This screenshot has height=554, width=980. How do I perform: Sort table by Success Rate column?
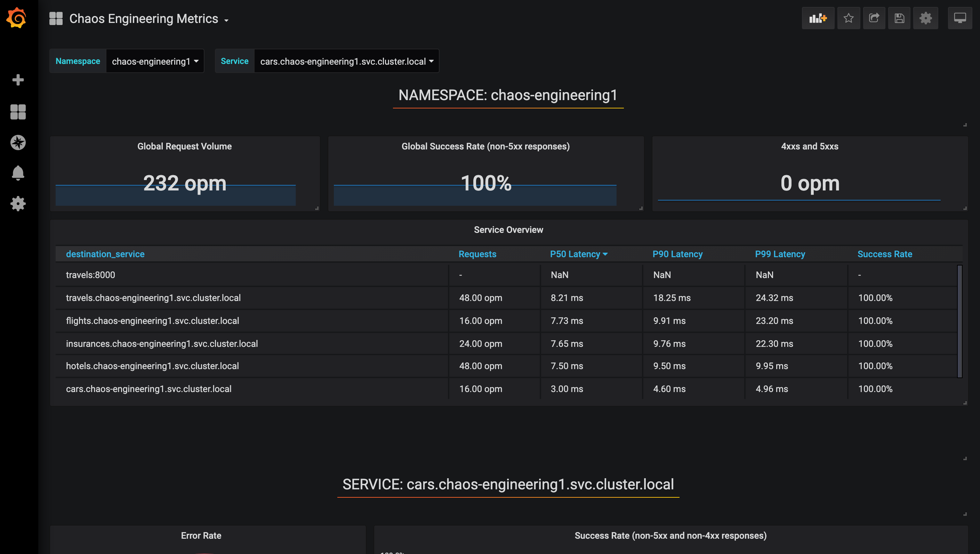884,254
